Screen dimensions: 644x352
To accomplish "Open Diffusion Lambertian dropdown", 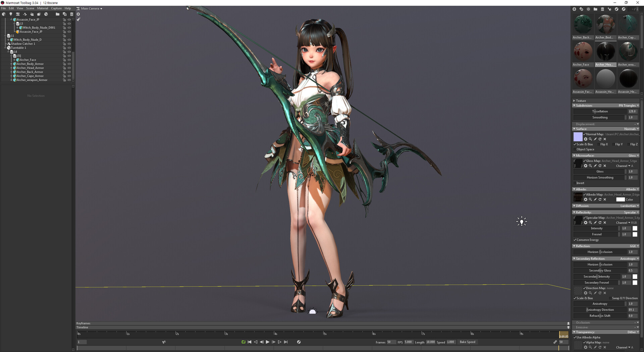I will tap(630, 206).
